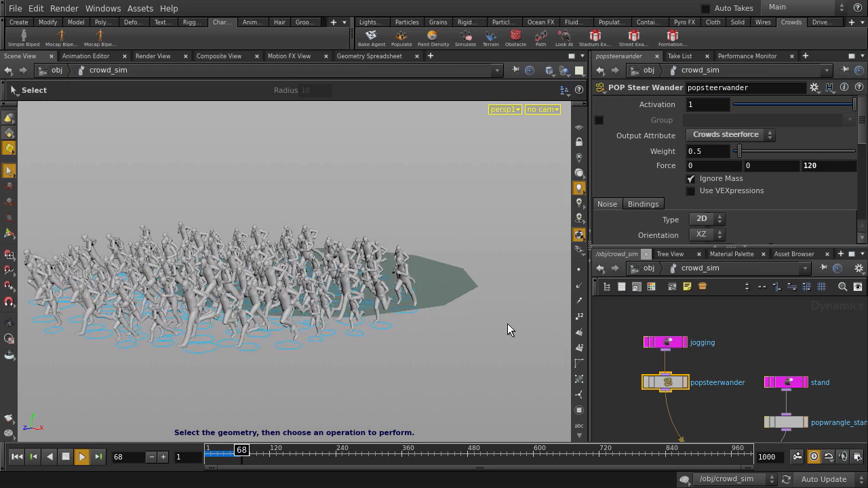Open the parameter gear settings icon
This screenshot has width=868, height=488.
pyautogui.click(x=814, y=87)
